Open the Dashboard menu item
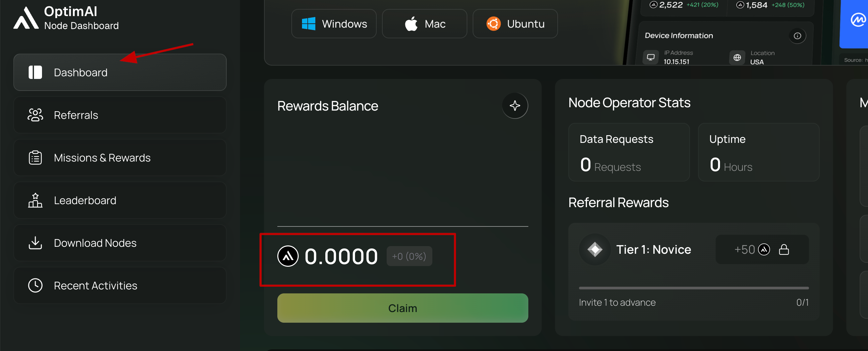 120,72
